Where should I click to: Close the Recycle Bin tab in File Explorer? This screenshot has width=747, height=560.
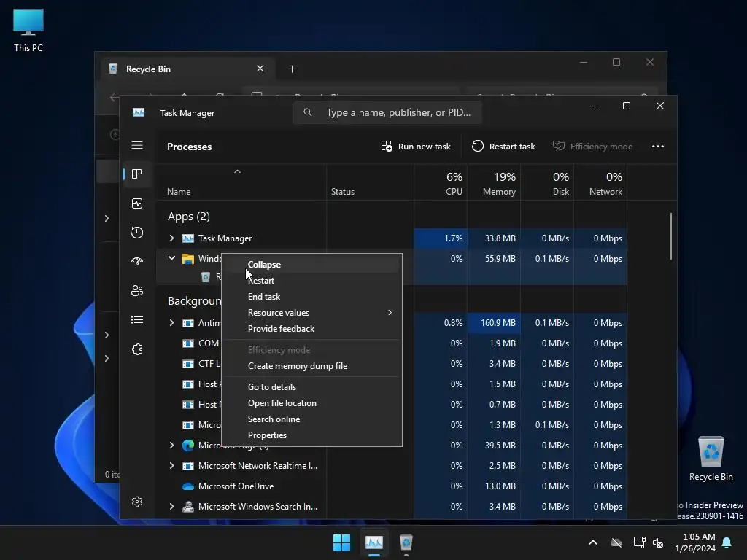point(260,69)
